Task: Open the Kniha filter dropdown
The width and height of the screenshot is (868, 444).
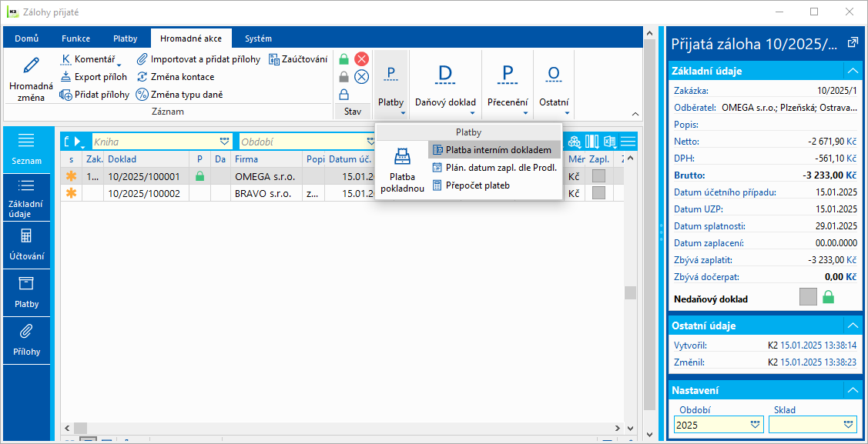Action: click(224, 142)
